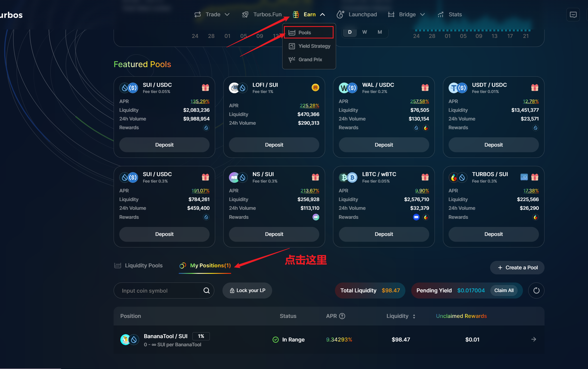This screenshot has width=588, height=369.
Task: Click the Claim All button
Action: click(x=504, y=290)
